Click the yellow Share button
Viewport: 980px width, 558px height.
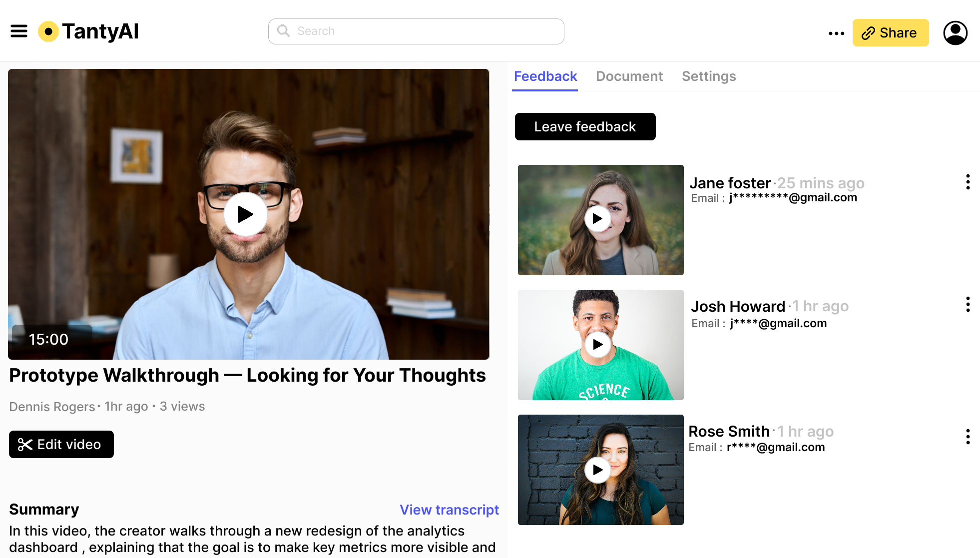coord(890,33)
